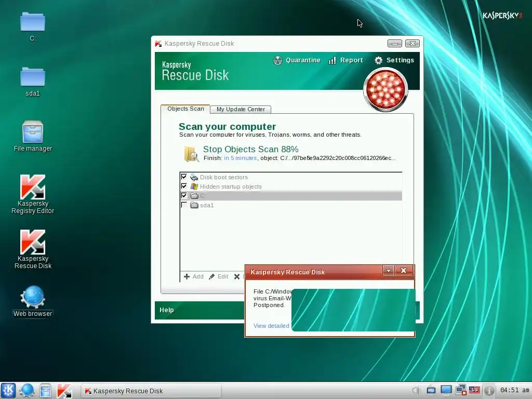Click file manager icon in taskbar
532x399 pixels.
(45, 391)
